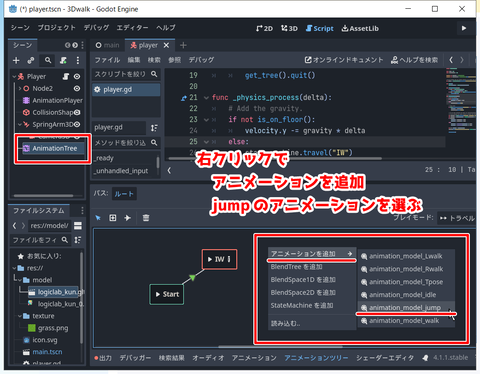This screenshot has height=374, width=480.
Task: Toggle SpringArm3D visibility eye
Action: point(77,124)
